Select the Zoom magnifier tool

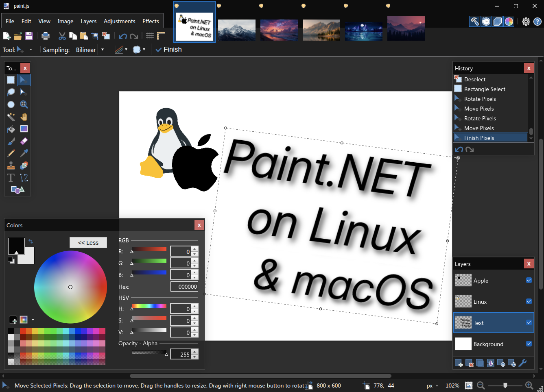(24, 105)
